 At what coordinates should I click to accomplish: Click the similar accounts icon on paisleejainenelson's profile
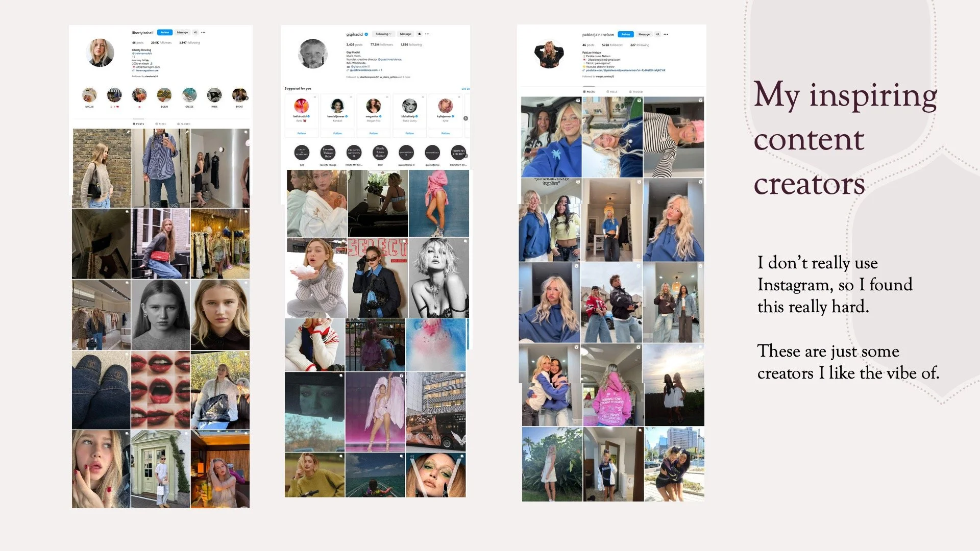pos(657,34)
